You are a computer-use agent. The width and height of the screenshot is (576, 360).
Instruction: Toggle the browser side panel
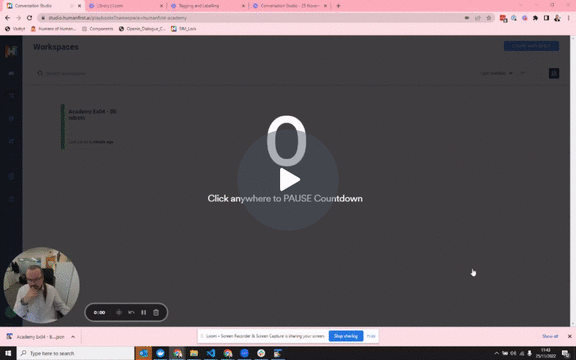click(546, 18)
